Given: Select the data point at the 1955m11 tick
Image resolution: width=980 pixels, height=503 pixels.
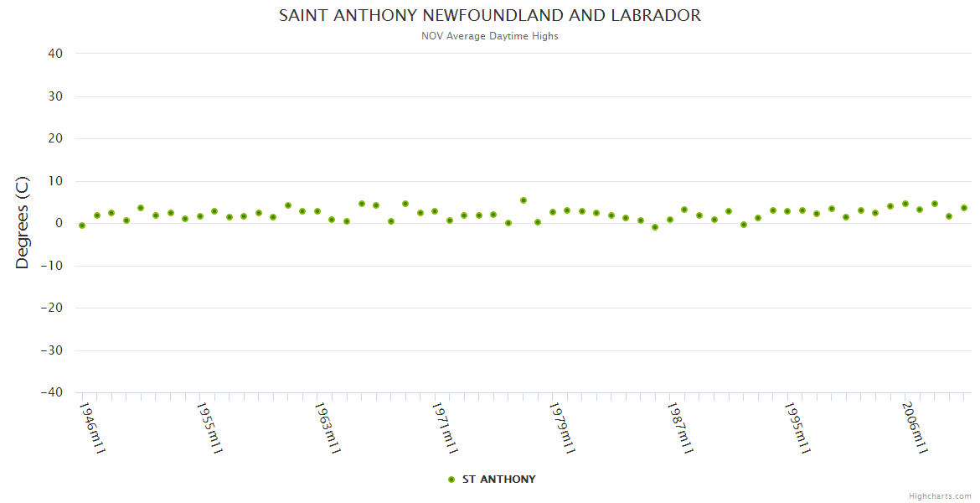Looking at the screenshot, I should (x=200, y=216).
